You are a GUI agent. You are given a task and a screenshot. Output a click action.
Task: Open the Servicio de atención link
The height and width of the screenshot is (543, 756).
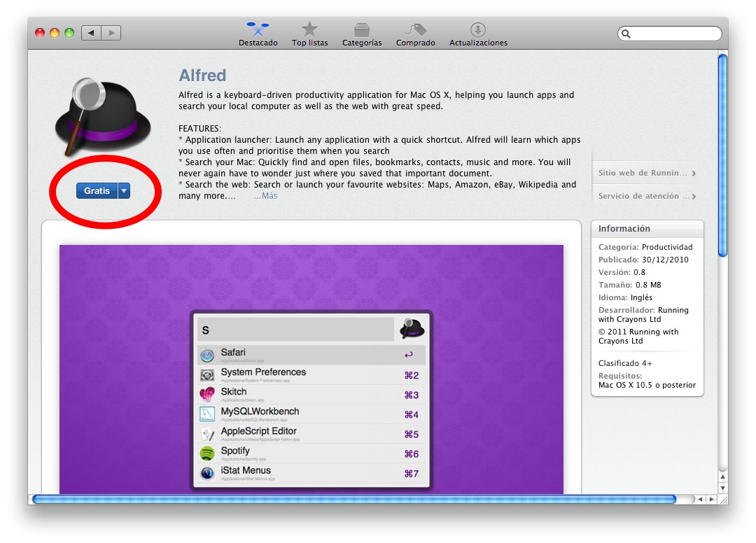[x=646, y=197]
